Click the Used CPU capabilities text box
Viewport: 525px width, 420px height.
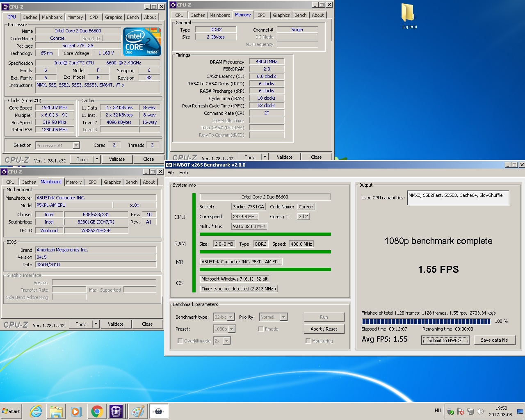458,199
